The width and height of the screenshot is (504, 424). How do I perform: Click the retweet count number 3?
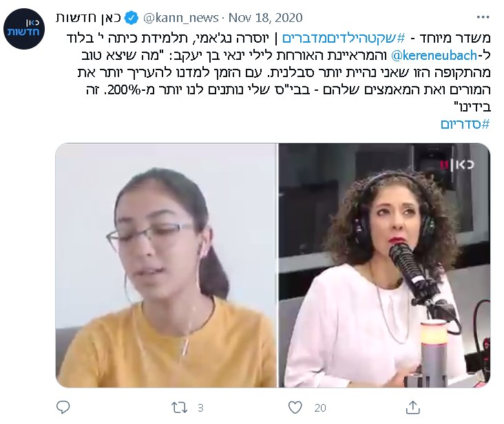point(200,408)
